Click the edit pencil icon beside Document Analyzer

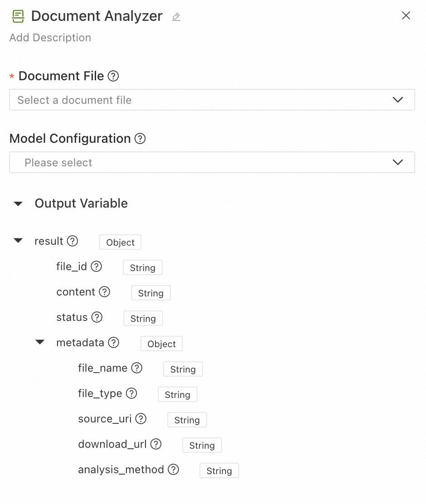coord(176,17)
